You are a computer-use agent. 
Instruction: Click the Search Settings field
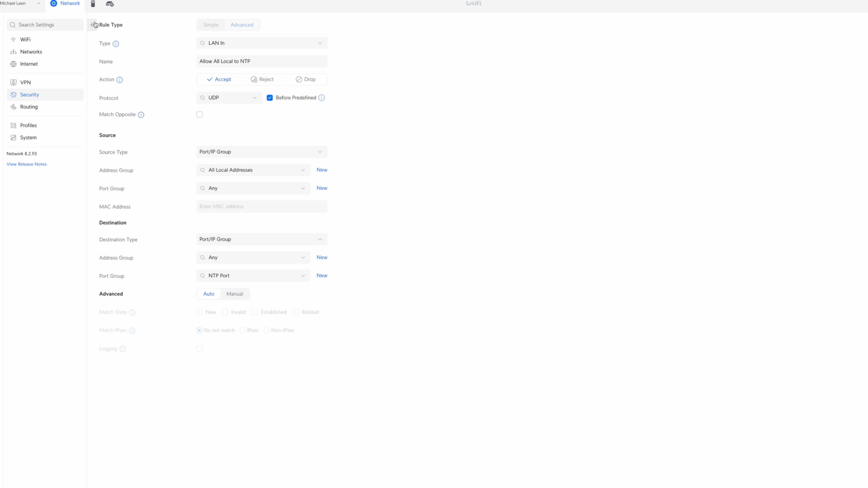[x=45, y=25]
